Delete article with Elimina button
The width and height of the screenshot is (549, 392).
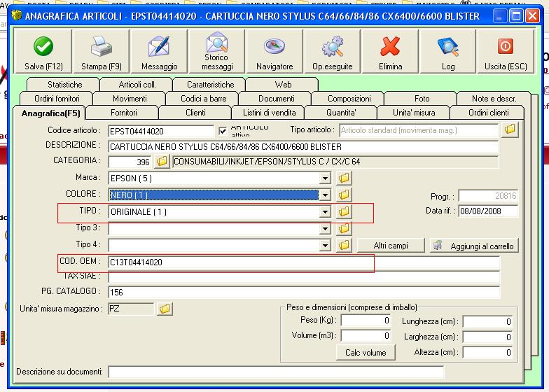pyautogui.click(x=390, y=52)
